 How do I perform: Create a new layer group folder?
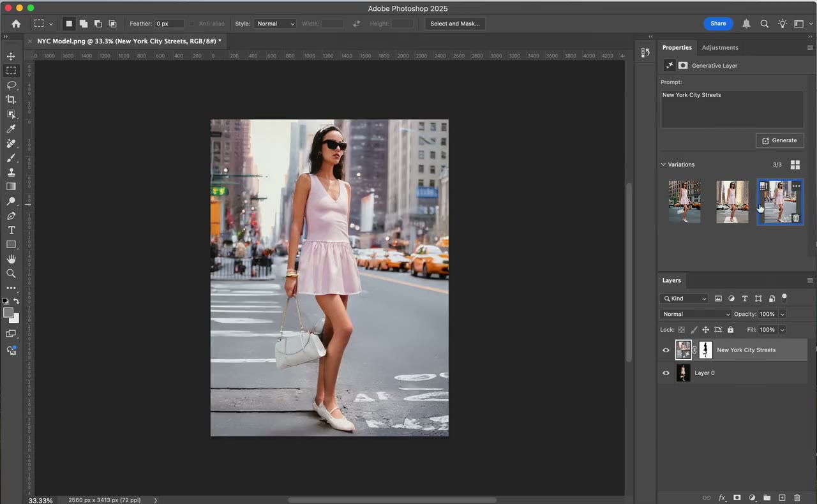[x=767, y=498]
